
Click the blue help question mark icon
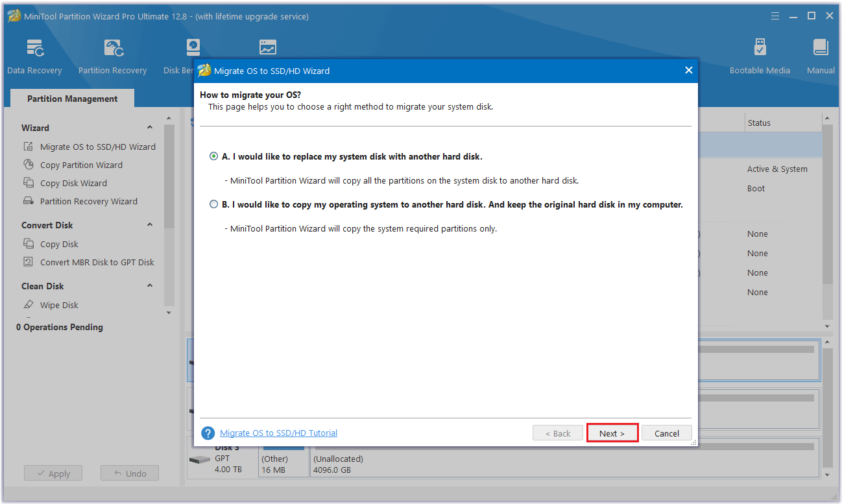point(208,433)
